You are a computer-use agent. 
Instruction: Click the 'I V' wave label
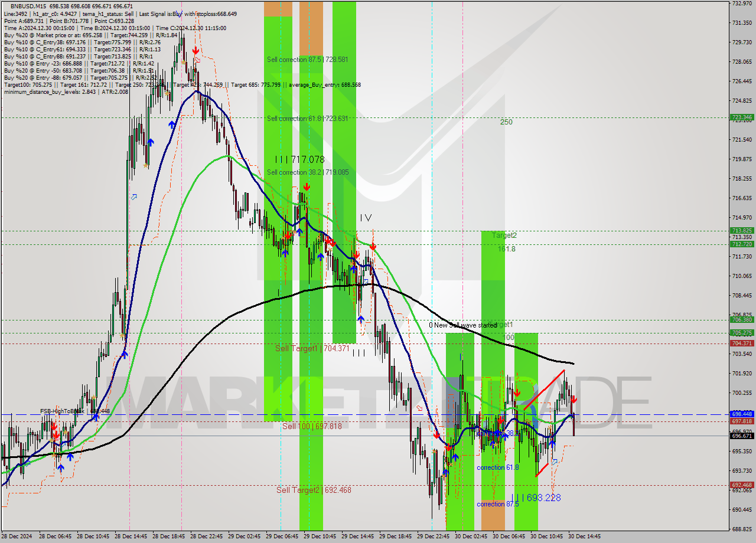366,218
